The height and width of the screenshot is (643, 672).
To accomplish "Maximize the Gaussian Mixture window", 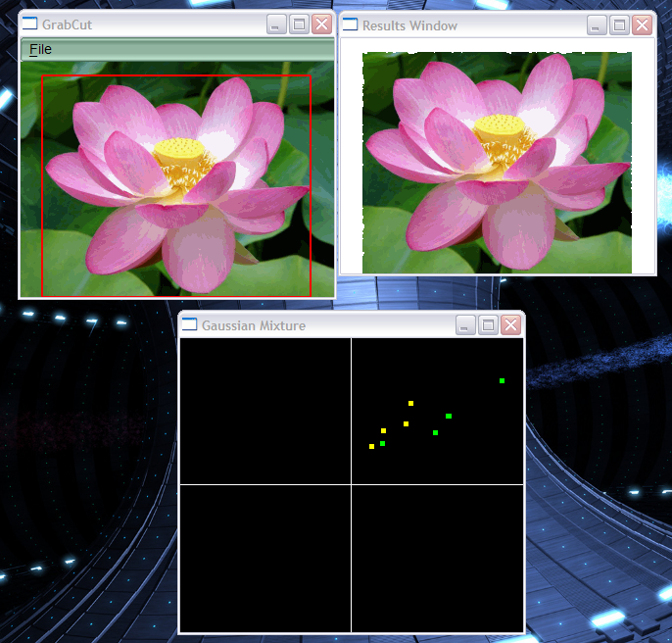I will click(x=488, y=325).
